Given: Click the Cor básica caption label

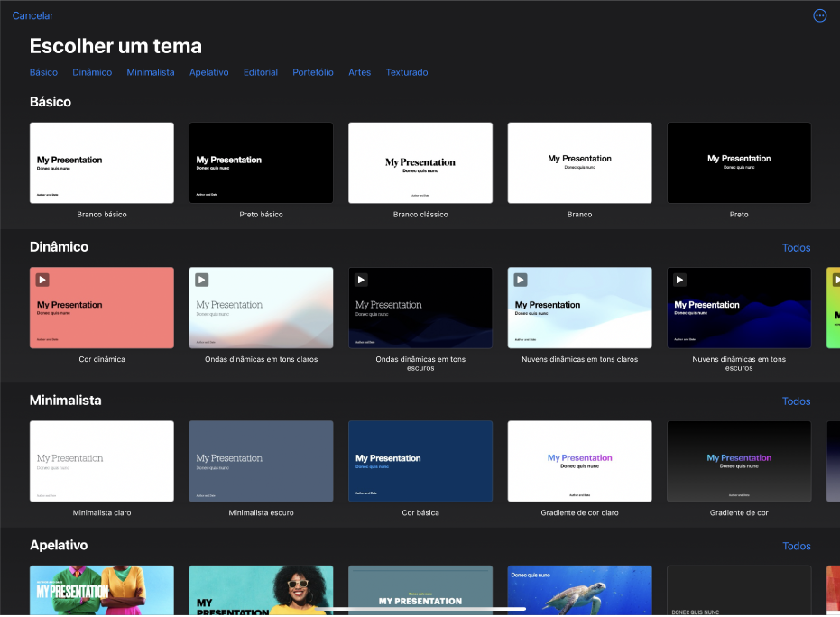Looking at the screenshot, I should pos(420,512).
